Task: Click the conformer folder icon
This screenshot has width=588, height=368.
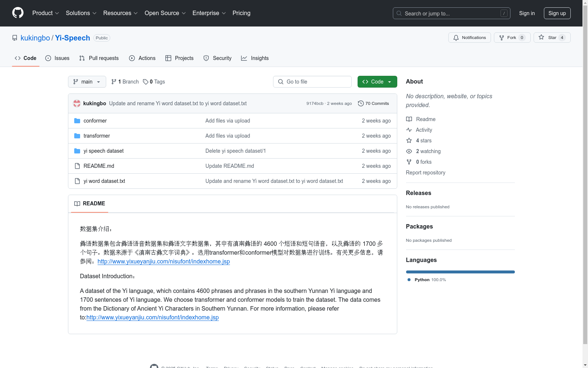Action: click(77, 121)
